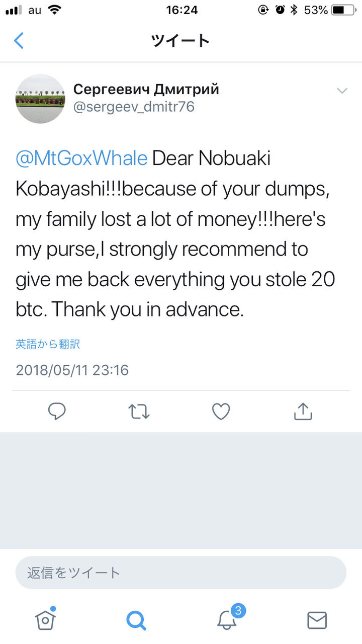This screenshot has width=362, height=644.
Task: Reply to the tweet via speech bubble icon
Action: 57,412
